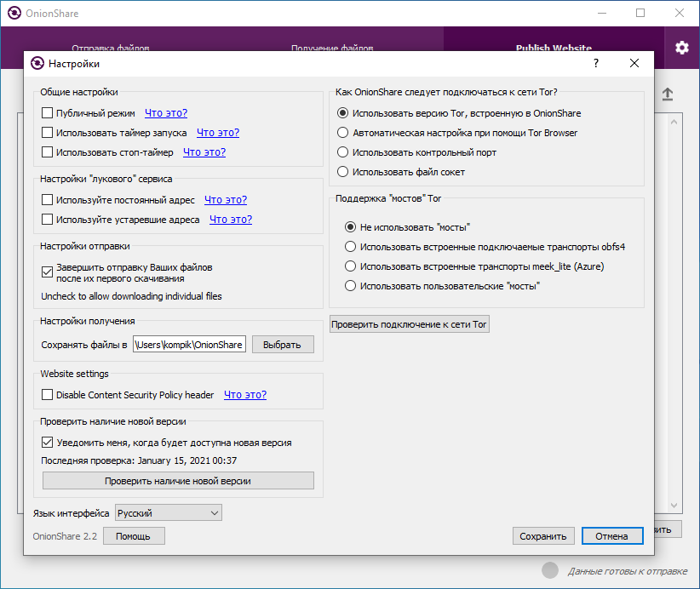The height and width of the screenshot is (589, 700).
Task: Uncheck Уведомить меня о новой версии
Action: point(48,443)
